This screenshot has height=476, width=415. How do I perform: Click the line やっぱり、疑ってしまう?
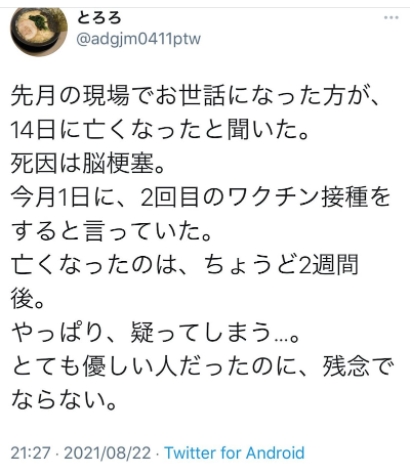[x=156, y=332]
